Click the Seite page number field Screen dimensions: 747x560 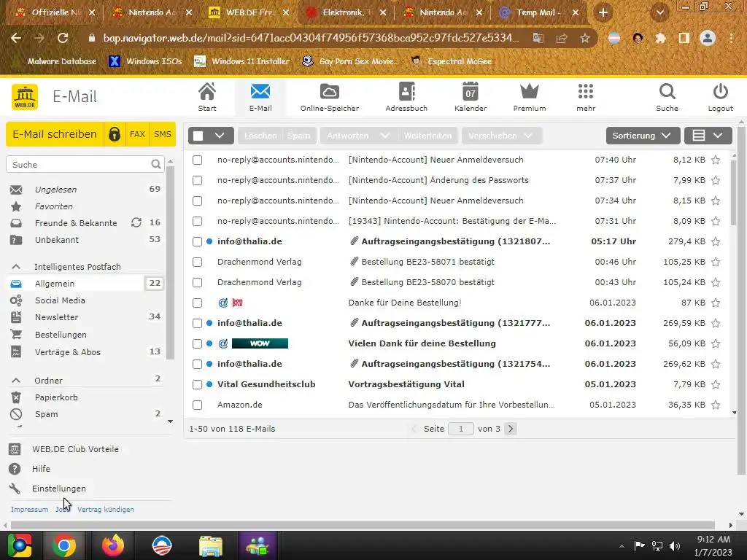(461, 429)
